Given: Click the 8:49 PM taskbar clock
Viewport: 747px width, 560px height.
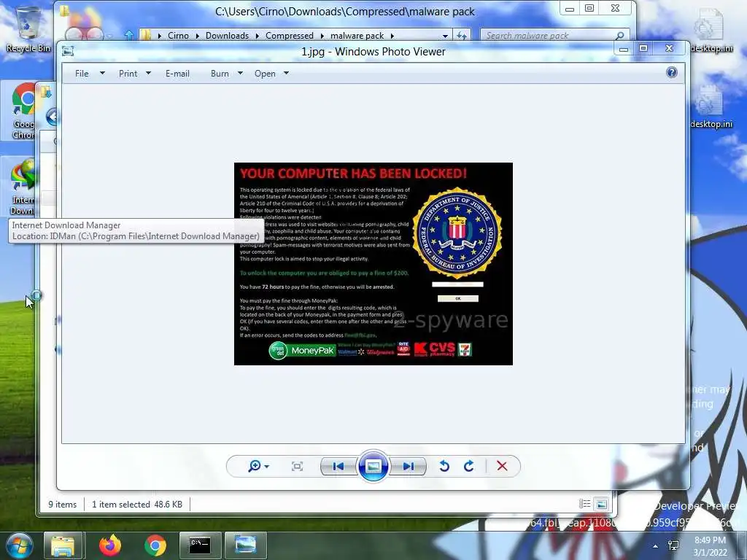Looking at the screenshot, I should pos(710,546).
